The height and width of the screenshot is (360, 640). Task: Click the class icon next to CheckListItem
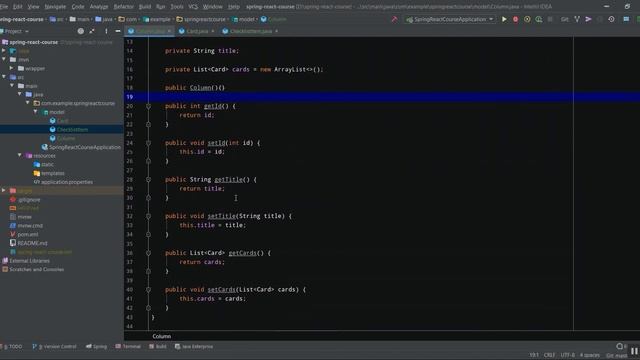(53, 129)
